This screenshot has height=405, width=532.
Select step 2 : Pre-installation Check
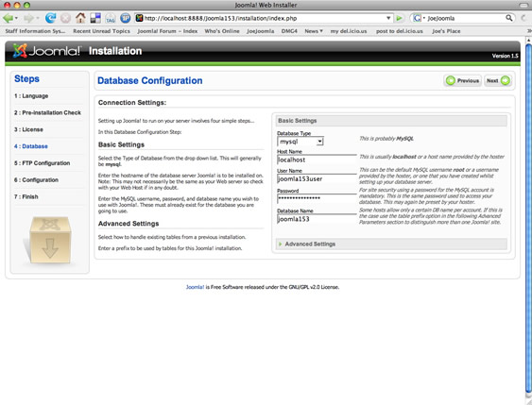(x=47, y=112)
